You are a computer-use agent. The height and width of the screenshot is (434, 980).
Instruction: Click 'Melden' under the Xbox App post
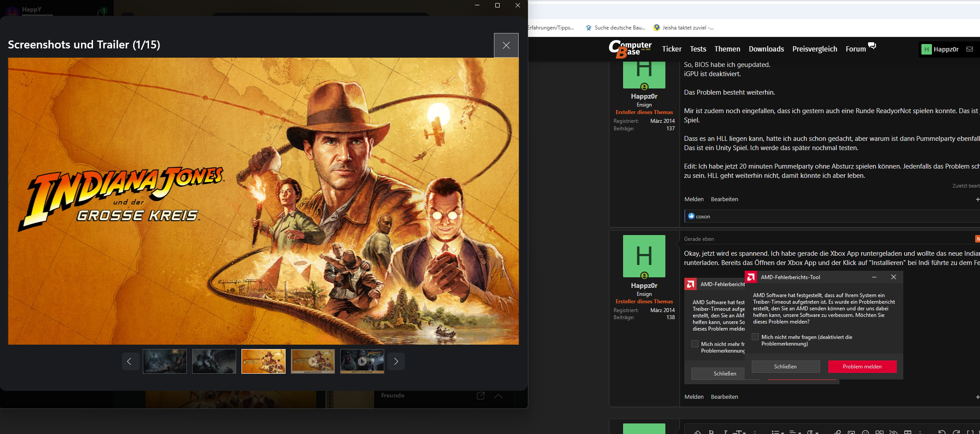pos(694,397)
